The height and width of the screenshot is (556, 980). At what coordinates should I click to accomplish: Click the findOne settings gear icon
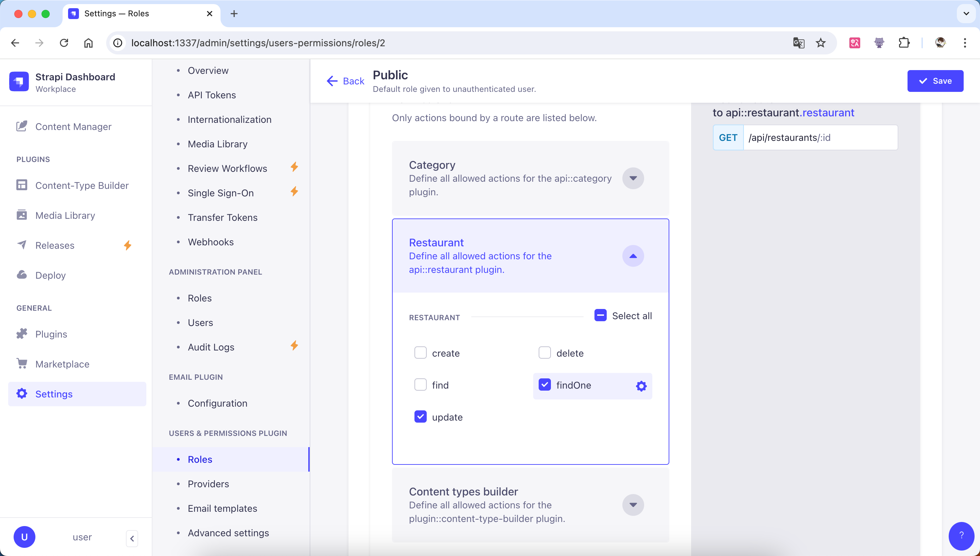coord(641,386)
